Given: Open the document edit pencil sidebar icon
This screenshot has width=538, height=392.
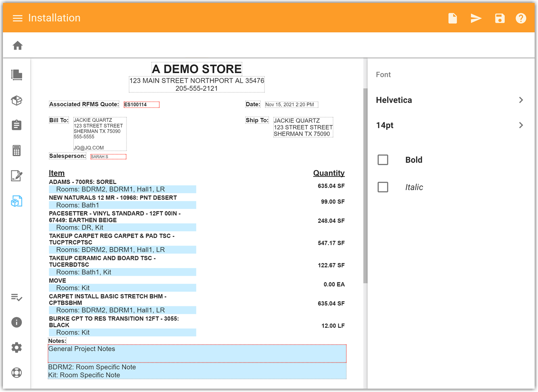Looking at the screenshot, I should [17, 176].
